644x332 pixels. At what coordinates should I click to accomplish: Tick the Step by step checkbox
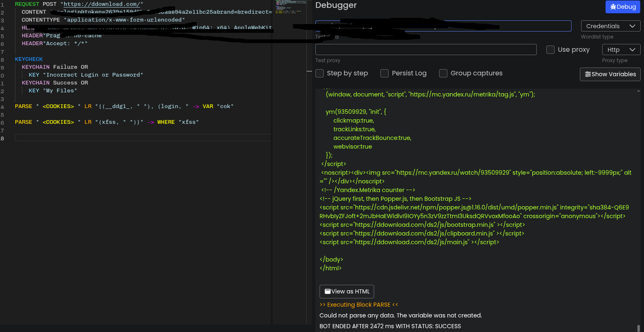319,73
